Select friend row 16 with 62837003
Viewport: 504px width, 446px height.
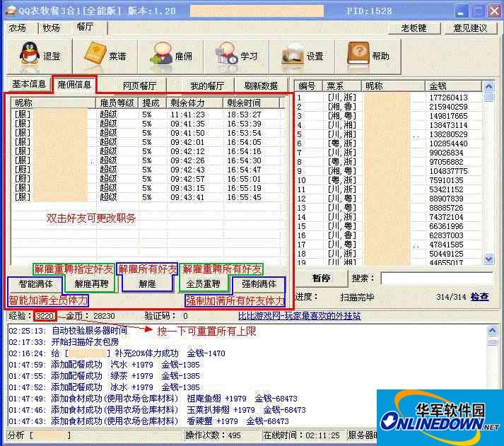pos(389,235)
